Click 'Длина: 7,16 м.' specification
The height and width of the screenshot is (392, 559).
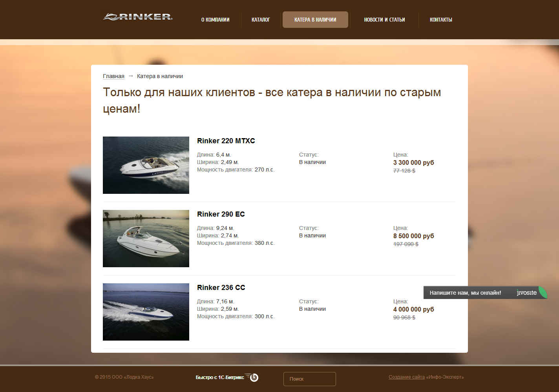click(216, 301)
